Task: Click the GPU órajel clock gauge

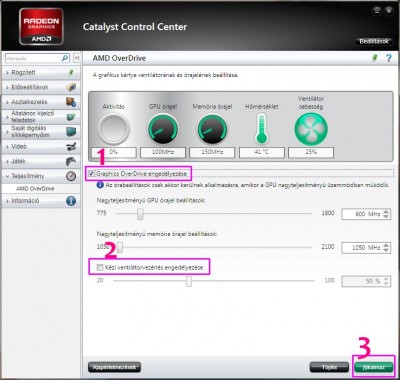Action: 163,129
